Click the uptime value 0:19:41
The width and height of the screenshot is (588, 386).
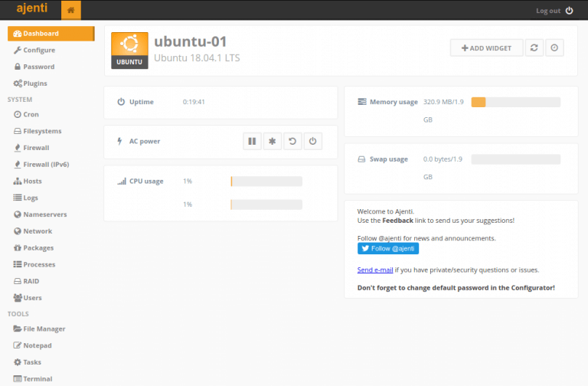click(x=194, y=102)
